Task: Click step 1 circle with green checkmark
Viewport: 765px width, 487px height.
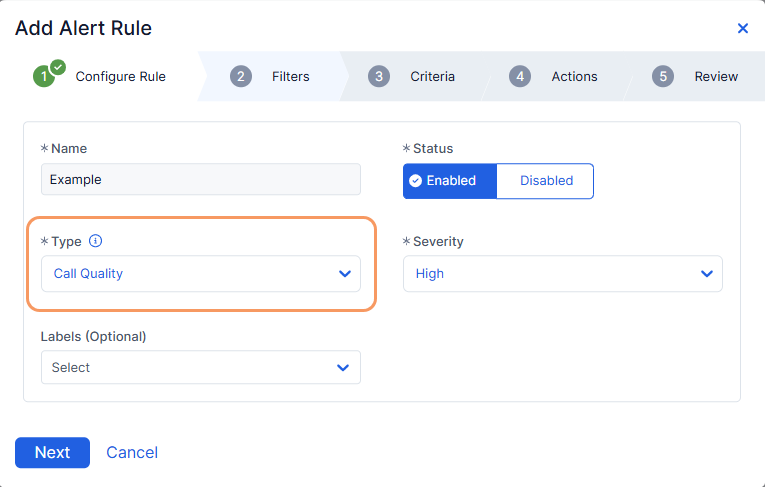Action: [44, 76]
